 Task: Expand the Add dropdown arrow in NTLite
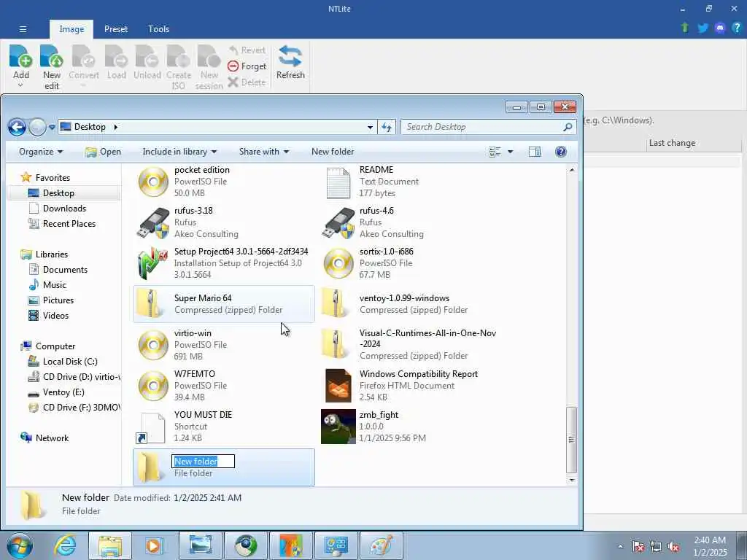20,85
